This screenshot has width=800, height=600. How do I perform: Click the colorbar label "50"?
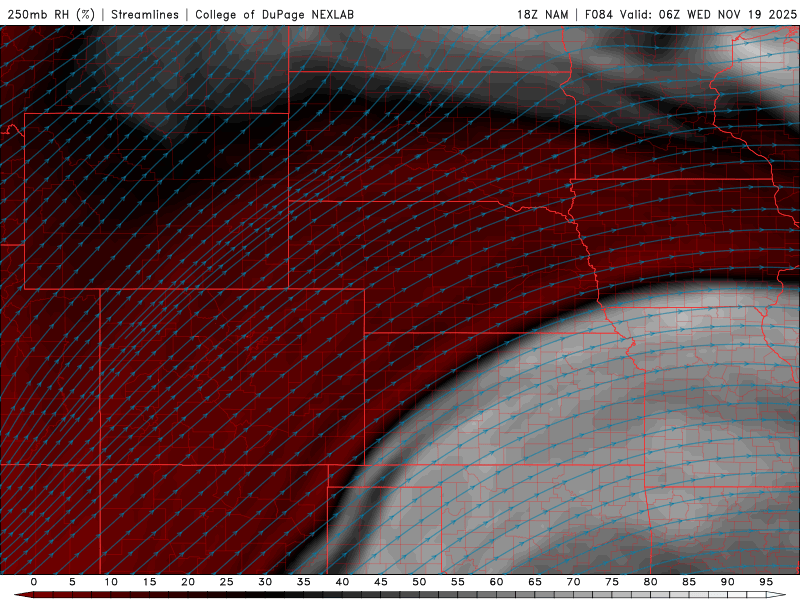pos(419,582)
